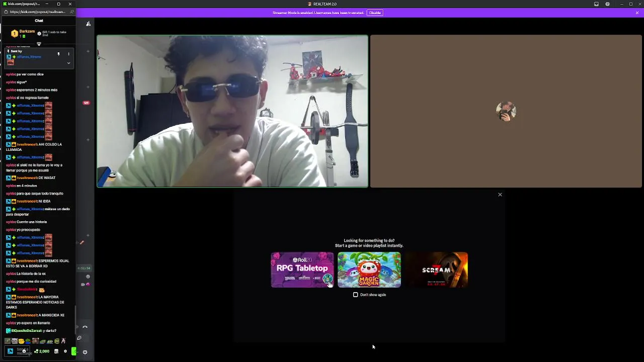
Task: Expand the gift leaderboard arrow in Kick chat
Action: (x=39, y=44)
